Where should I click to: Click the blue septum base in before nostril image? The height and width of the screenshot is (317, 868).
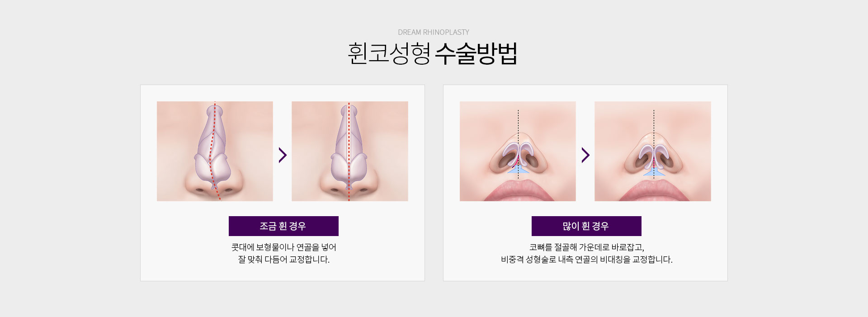[518, 170]
